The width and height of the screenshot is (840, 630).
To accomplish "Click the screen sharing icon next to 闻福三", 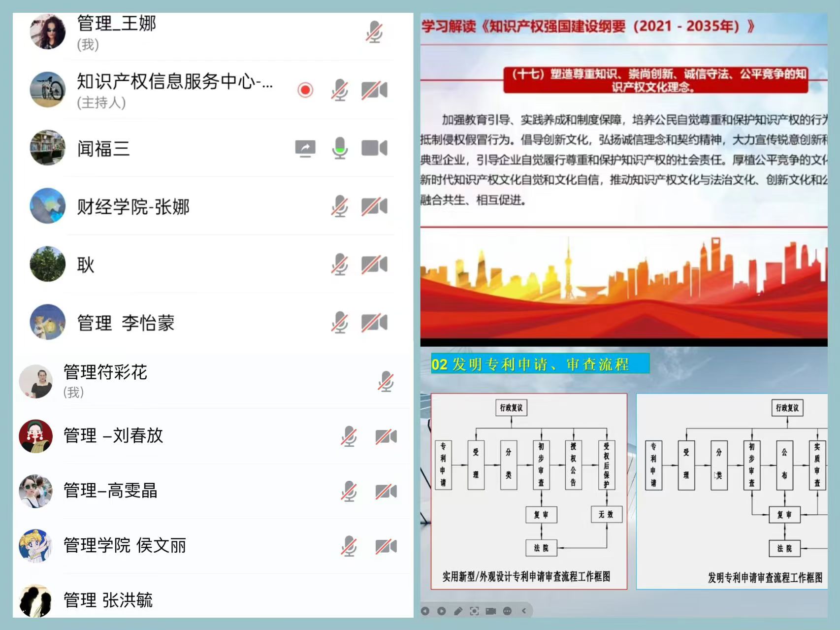I will click(x=305, y=148).
